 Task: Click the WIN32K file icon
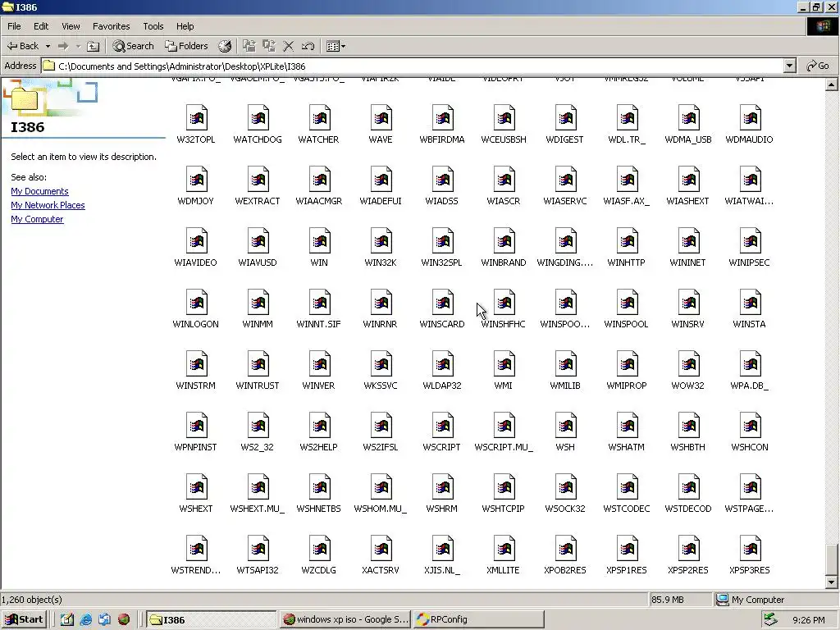pyautogui.click(x=381, y=240)
